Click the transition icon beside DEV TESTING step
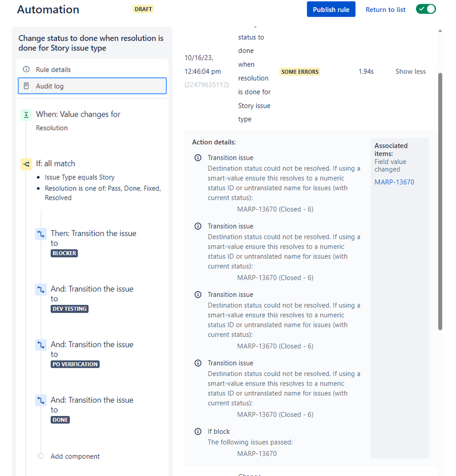The width and height of the screenshot is (456, 476). 41,289
